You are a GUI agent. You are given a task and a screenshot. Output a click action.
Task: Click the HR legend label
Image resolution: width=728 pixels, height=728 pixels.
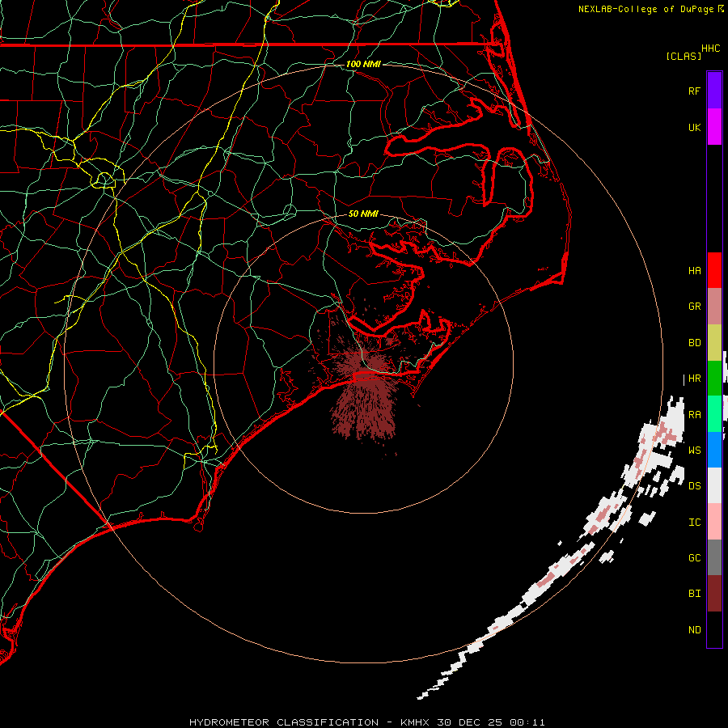coord(695,379)
